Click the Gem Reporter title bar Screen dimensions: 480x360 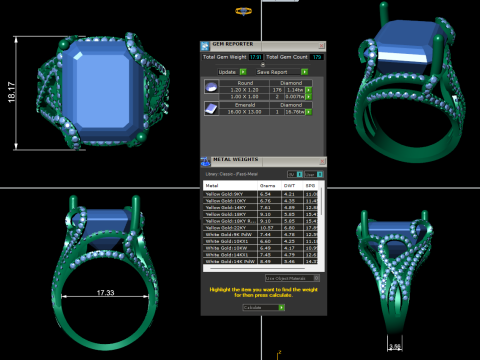pos(263,46)
